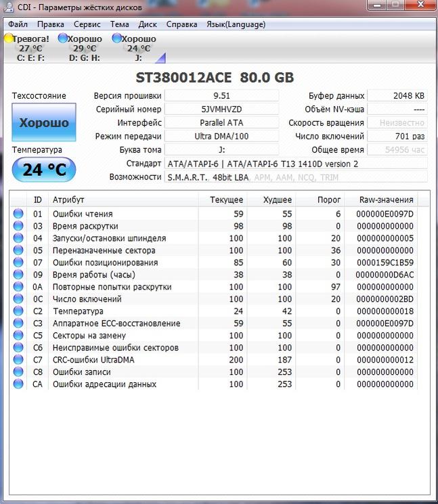The image size is (438, 504).
Task: Click the buffer size field 2048 KB
Action: [397, 96]
